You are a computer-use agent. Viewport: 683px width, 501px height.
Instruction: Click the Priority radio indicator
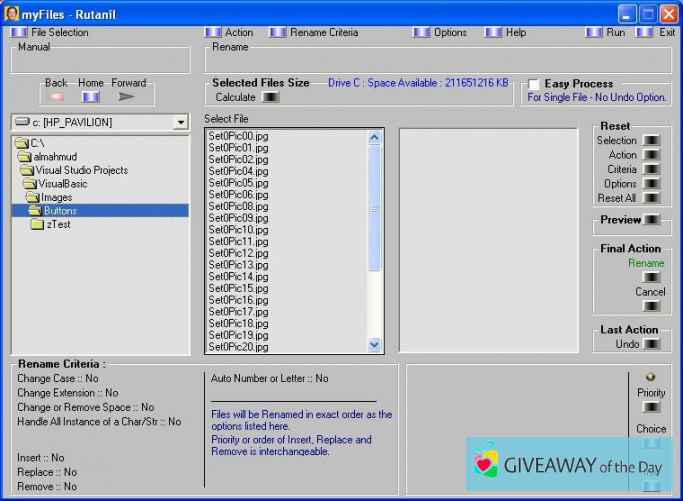click(651, 377)
